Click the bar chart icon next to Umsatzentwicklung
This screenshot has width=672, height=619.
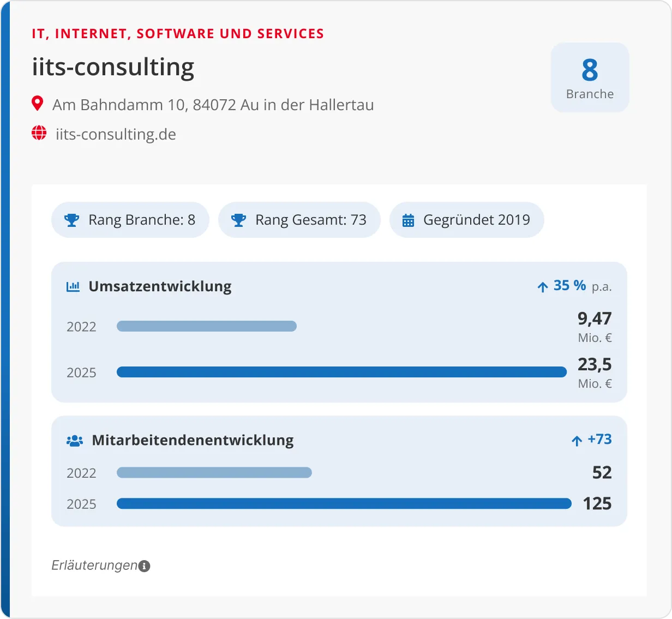(73, 286)
